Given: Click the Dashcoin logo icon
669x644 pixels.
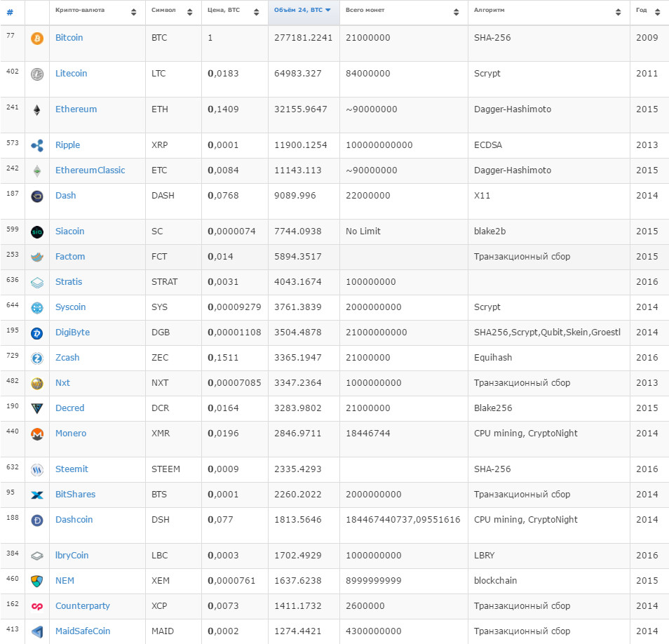Looking at the screenshot, I should pyautogui.click(x=37, y=521).
